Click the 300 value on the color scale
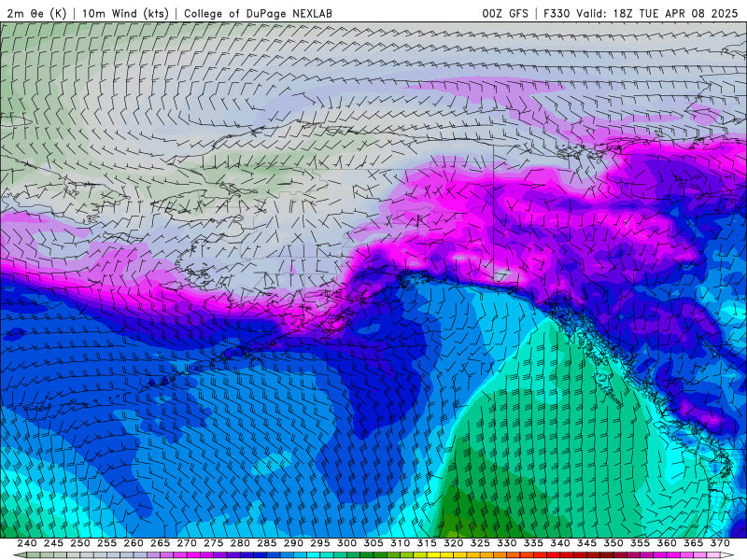The image size is (747, 560). 346,543
